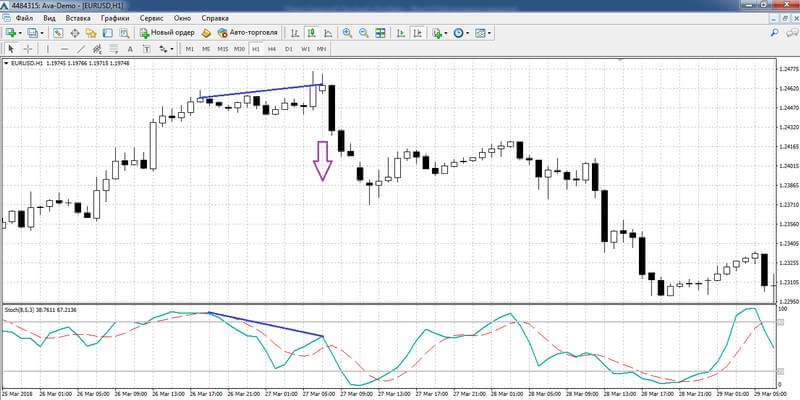Switch the timeframe to H4

click(272, 49)
